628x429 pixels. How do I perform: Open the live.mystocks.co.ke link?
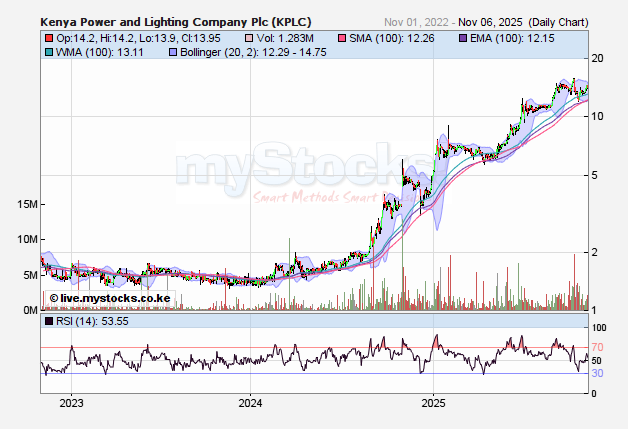coord(110,298)
